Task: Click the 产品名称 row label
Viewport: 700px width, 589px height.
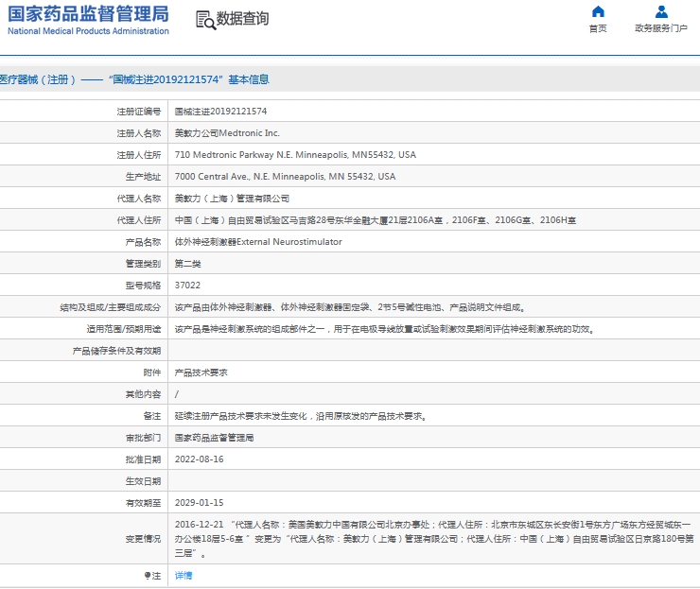Action: [x=143, y=242]
